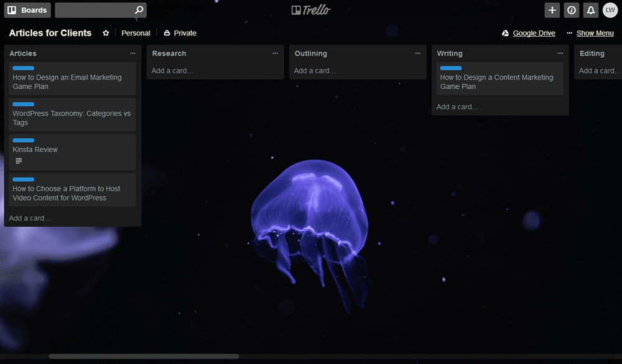Click Add a card in Articles list
622x364 pixels.
(x=30, y=218)
